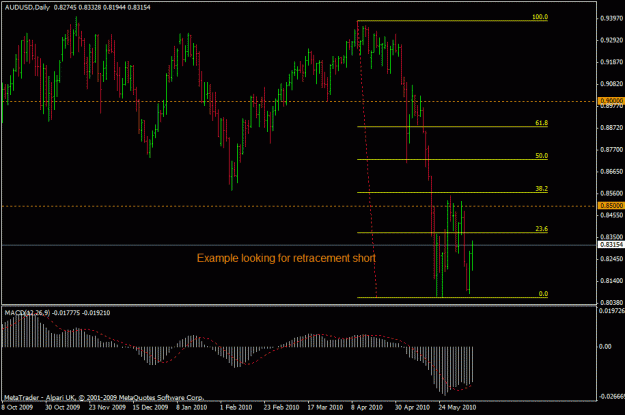Click the 0.93970 price scale value
Screen dimensions: 625x415
[x=611, y=18]
